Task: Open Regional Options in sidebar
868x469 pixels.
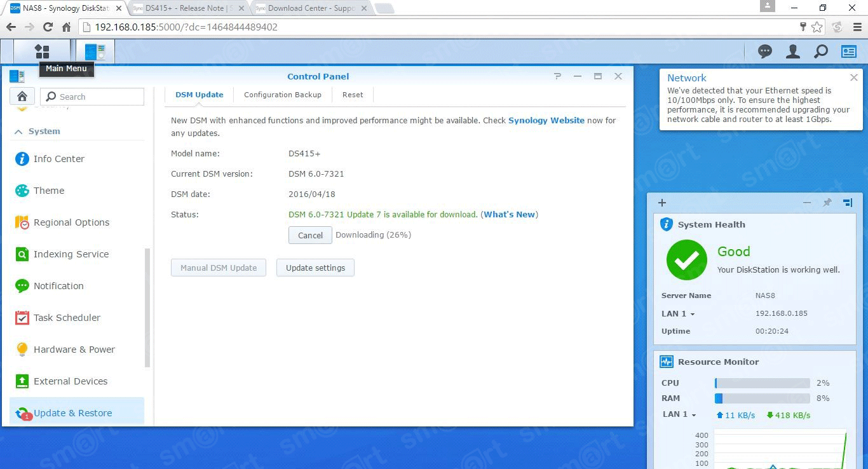Action: tap(77, 222)
